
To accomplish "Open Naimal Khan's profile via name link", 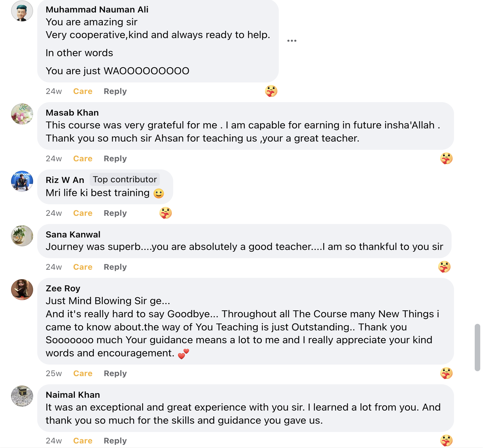I will click(73, 395).
